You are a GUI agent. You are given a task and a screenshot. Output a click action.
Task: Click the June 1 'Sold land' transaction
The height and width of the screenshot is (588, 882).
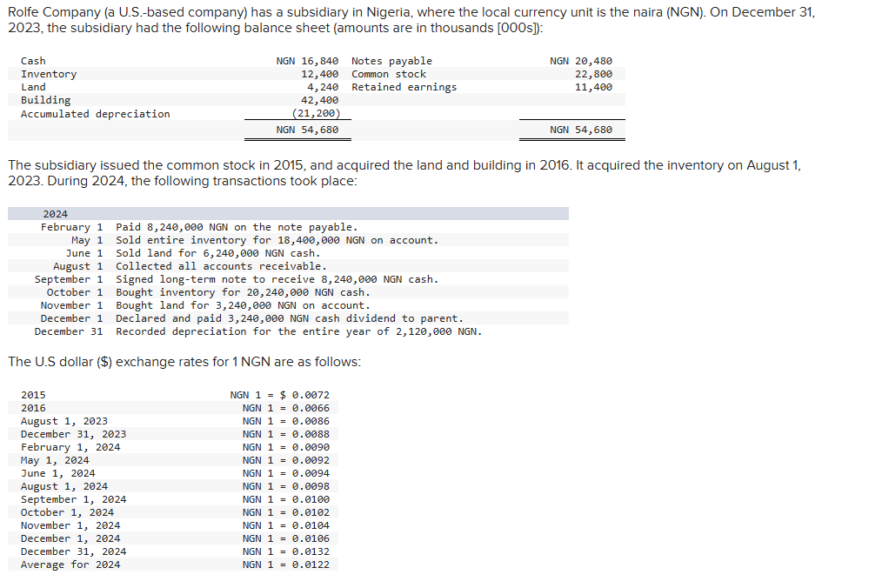[217, 252]
